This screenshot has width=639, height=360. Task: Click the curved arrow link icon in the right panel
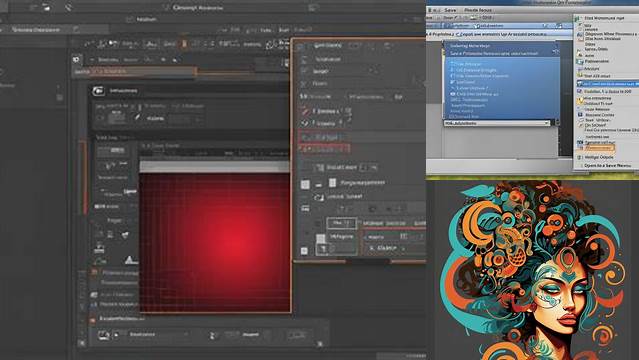pyautogui.click(x=318, y=197)
